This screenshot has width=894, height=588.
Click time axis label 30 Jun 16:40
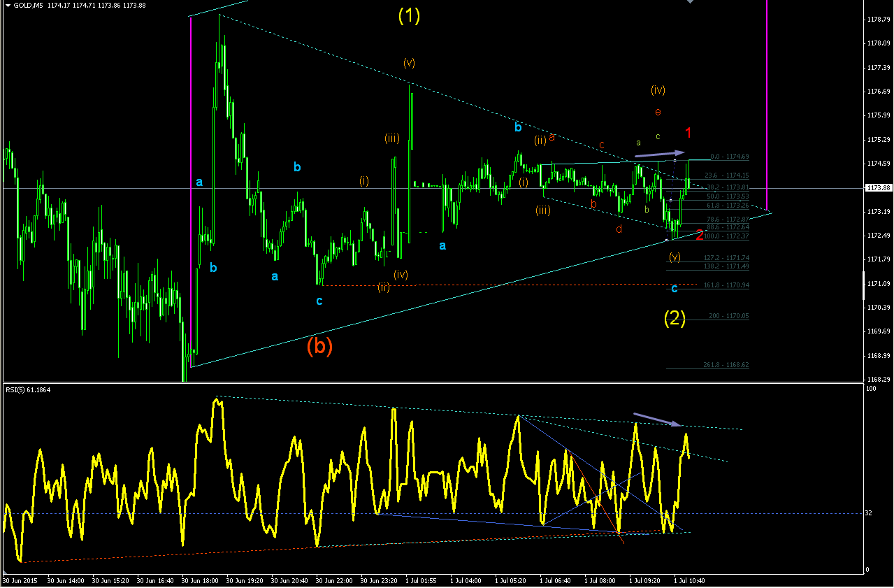(155, 581)
